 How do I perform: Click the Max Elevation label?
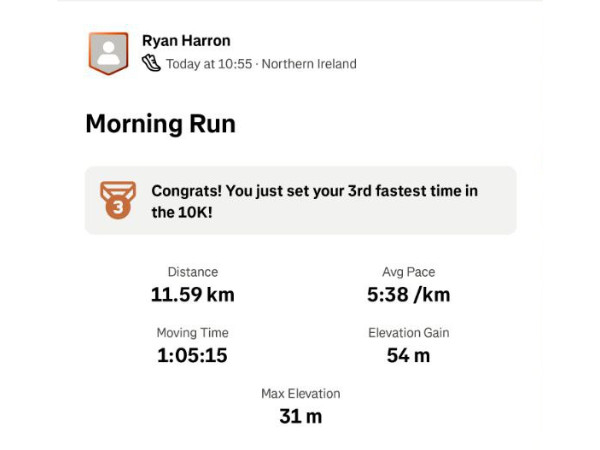pos(300,394)
